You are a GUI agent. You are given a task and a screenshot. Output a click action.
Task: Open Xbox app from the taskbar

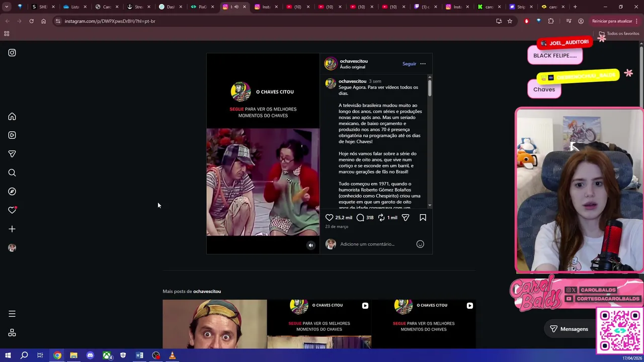[107, 355]
